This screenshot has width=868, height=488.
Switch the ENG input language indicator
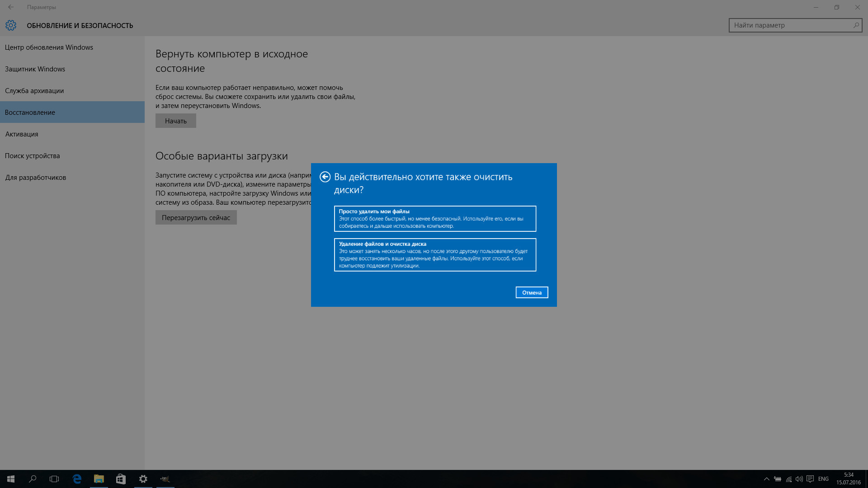[x=823, y=479]
